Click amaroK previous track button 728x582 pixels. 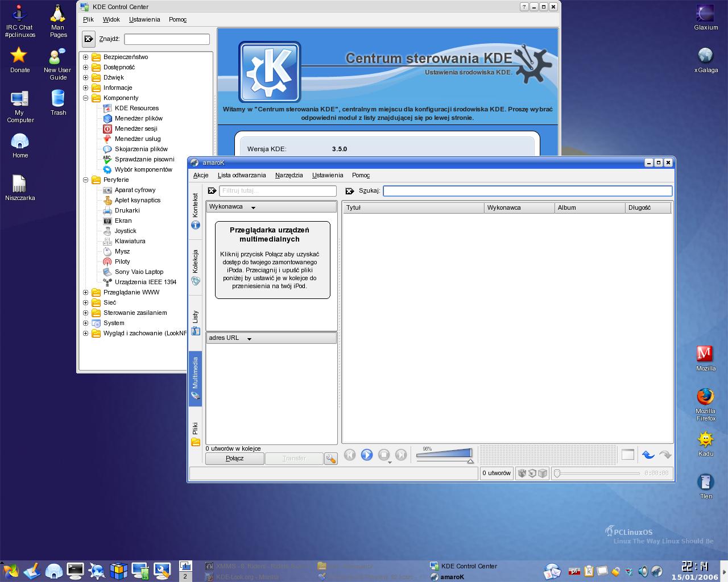click(350, 455)
